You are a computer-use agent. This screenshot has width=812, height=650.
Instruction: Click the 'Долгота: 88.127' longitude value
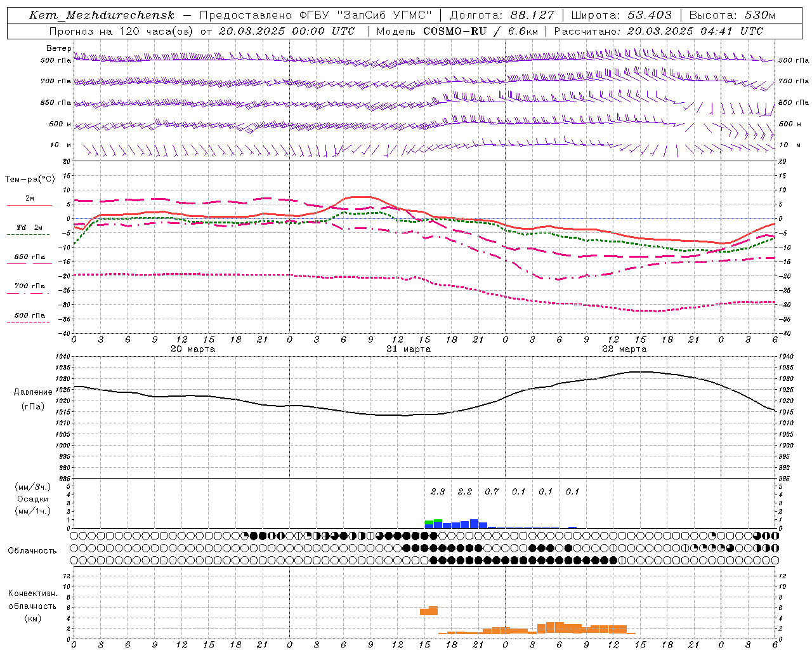[502, 15]
